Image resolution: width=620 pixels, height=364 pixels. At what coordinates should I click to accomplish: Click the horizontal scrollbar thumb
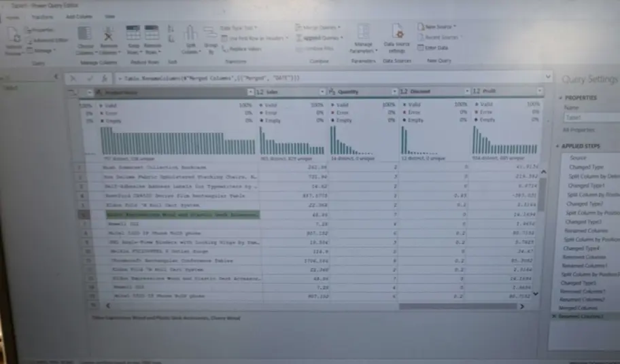[458, 306]
